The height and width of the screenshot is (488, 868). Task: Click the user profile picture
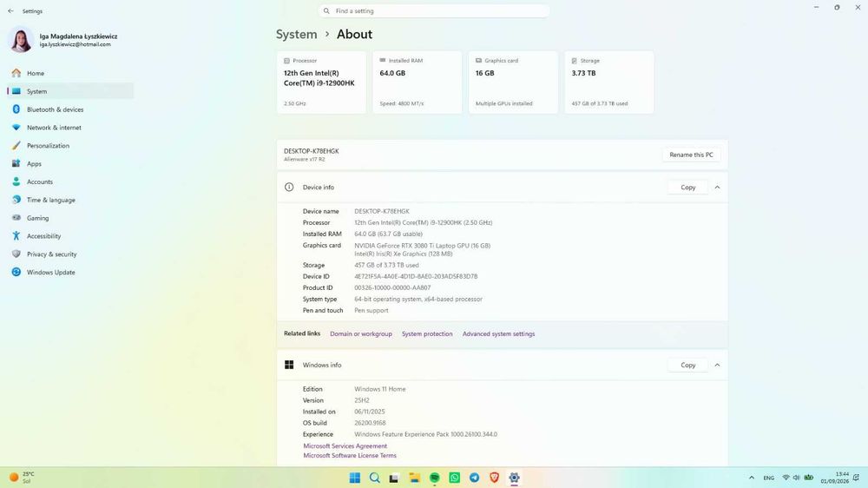click(x=21, y=40)
